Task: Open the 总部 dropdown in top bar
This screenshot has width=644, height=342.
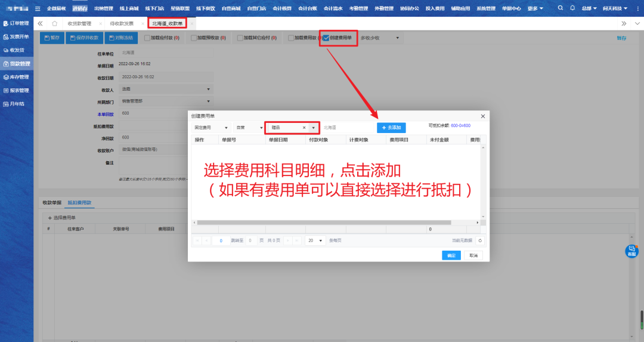Action: [589, 8]
